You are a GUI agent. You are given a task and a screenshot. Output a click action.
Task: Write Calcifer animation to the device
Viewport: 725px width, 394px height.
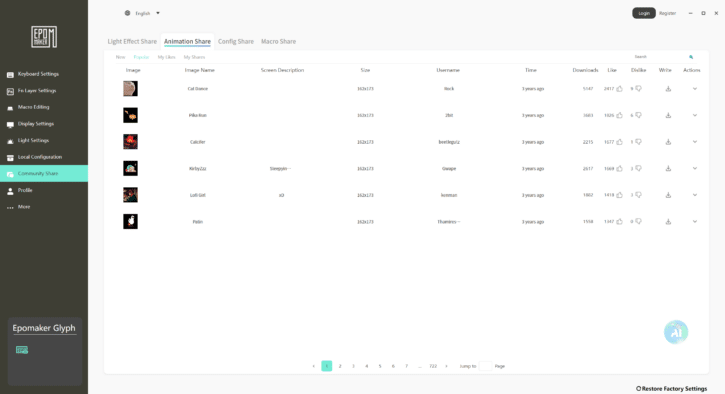pyautogui.click(x=668, y=142)
